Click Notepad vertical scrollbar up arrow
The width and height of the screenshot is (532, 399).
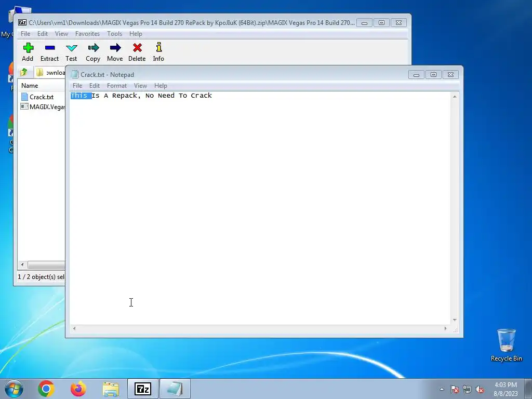455,97
